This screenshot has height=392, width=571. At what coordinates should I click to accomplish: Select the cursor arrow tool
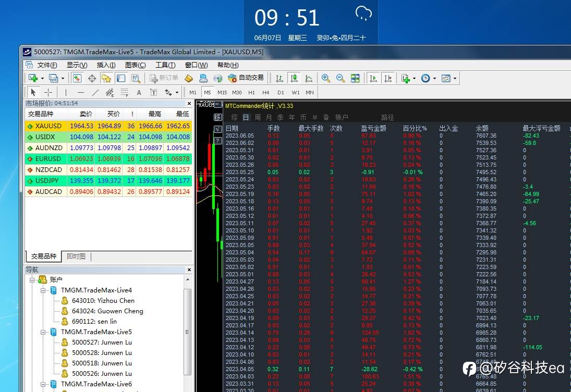tap(33, 92)
